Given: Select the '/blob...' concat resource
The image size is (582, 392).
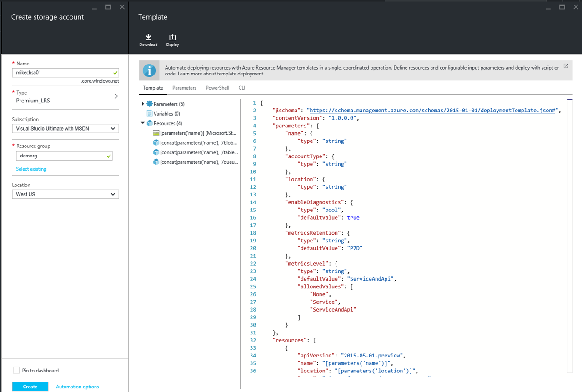Looking at the screenshot, I should tap(195, 143).
